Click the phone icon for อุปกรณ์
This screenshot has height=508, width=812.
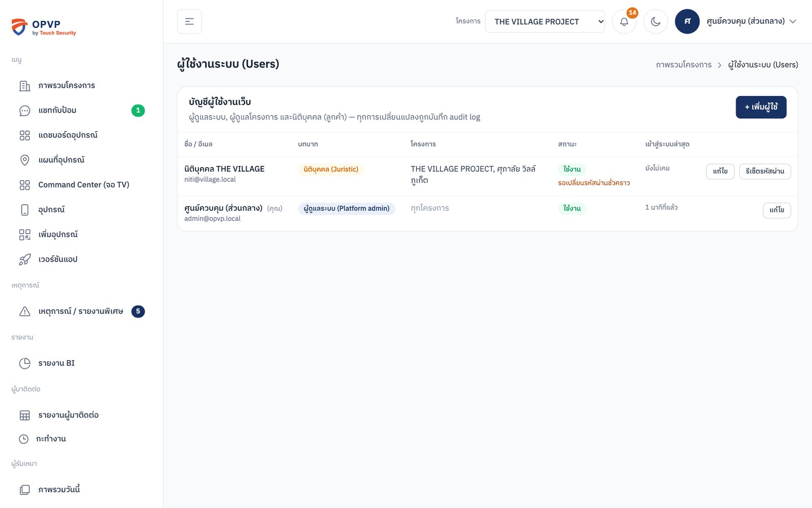pos(24,210)
